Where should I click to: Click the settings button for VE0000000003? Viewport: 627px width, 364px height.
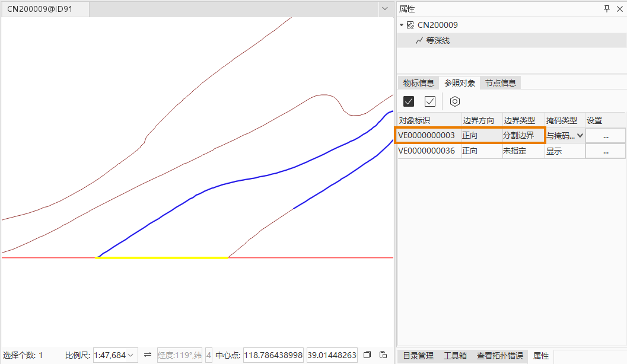[605, 136]
